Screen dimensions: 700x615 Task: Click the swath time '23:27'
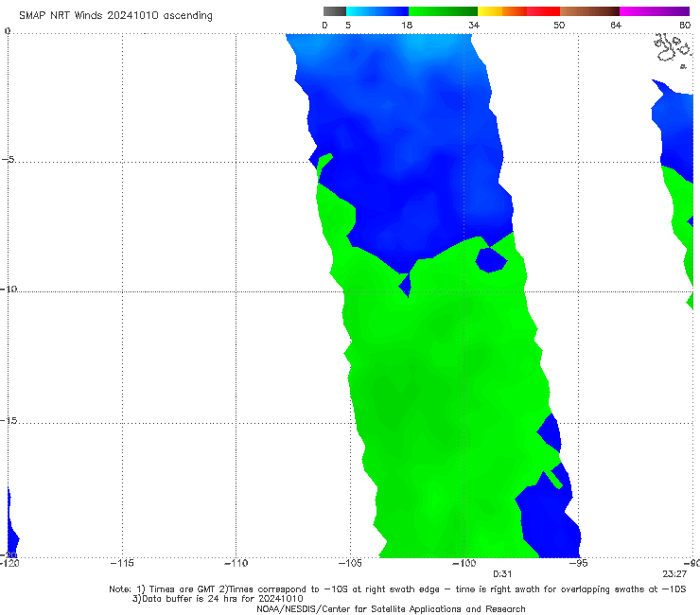[674, 574]
